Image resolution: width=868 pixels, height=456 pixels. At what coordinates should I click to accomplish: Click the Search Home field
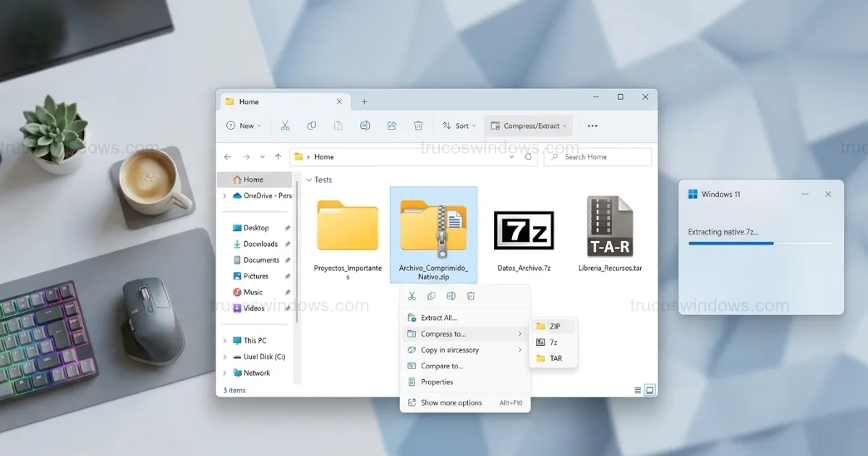597,157
